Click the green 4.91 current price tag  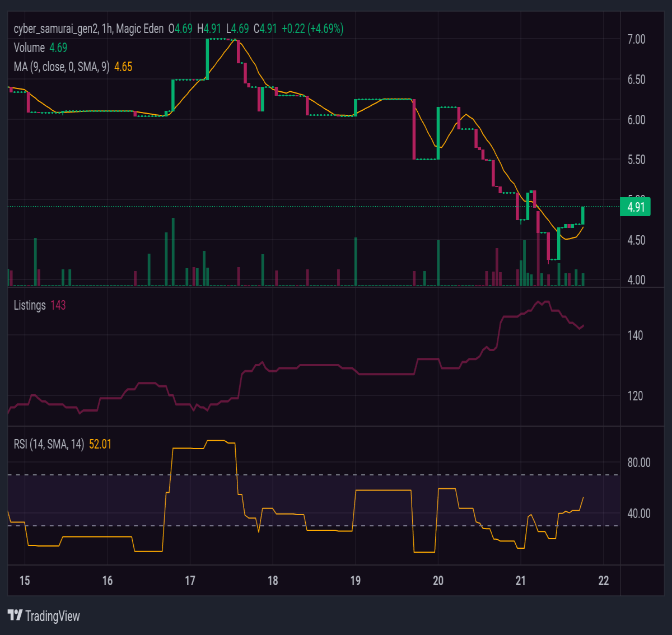coord(636,207)
